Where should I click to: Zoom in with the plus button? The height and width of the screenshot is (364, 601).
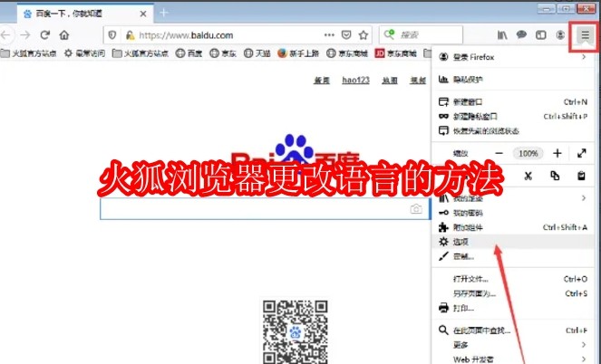tap(557, 153)
